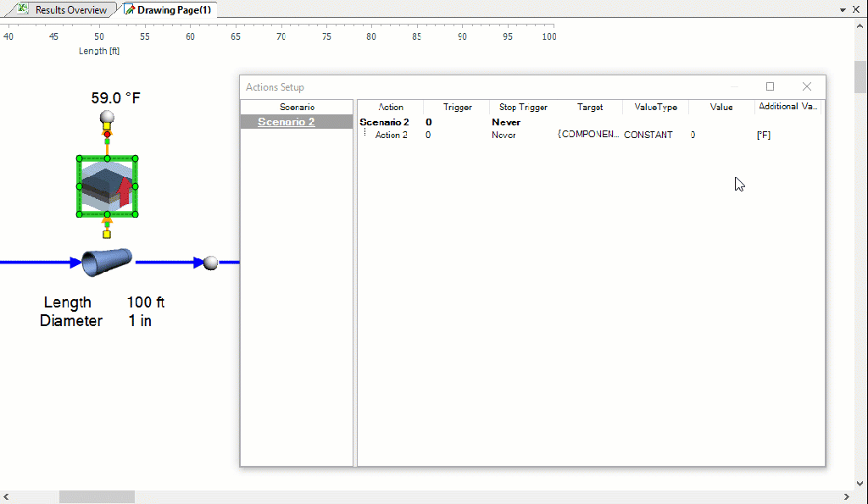Viewport: 868px width, 504px height.
Task: Click the pipe component on the blue line
Action: coord(107,262)
